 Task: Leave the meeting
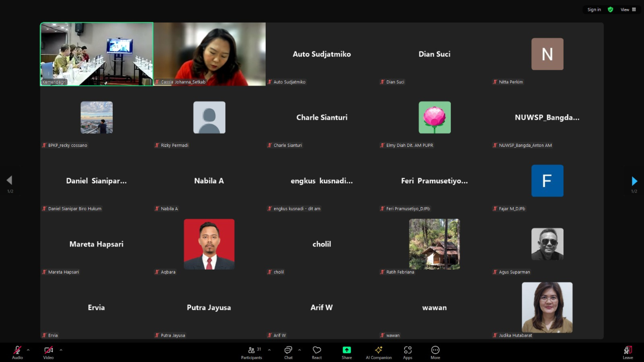[628, 353]
